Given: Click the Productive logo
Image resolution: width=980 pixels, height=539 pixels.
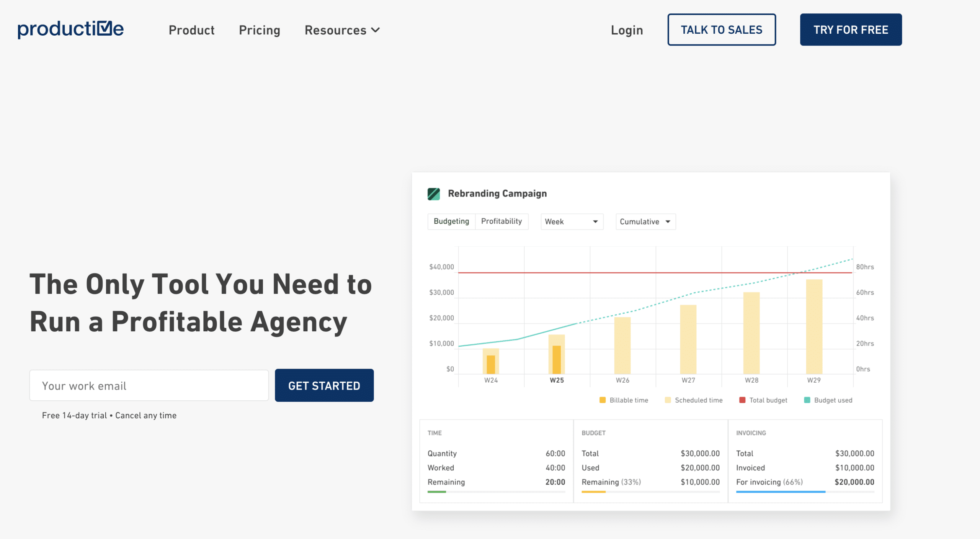Looking at the screenshot, I should [70, 29].
